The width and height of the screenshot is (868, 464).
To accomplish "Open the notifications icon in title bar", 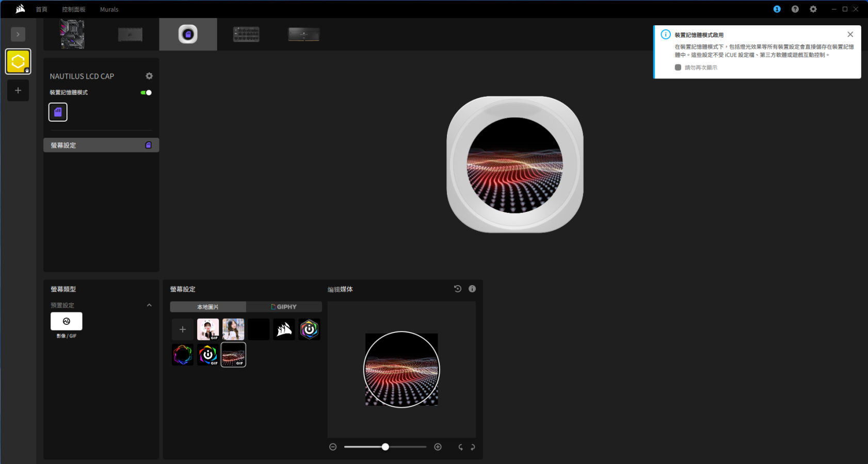I will click(777, 9).
